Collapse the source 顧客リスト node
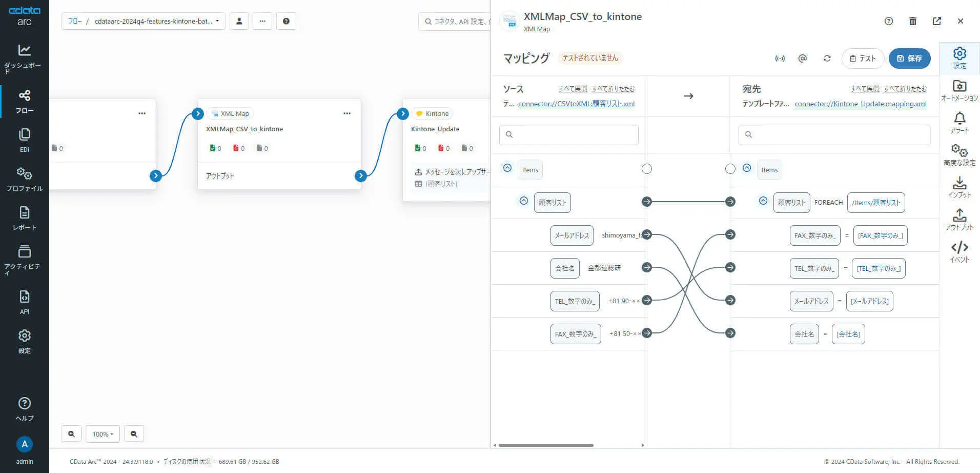980x473 pixels. point(523,201)
